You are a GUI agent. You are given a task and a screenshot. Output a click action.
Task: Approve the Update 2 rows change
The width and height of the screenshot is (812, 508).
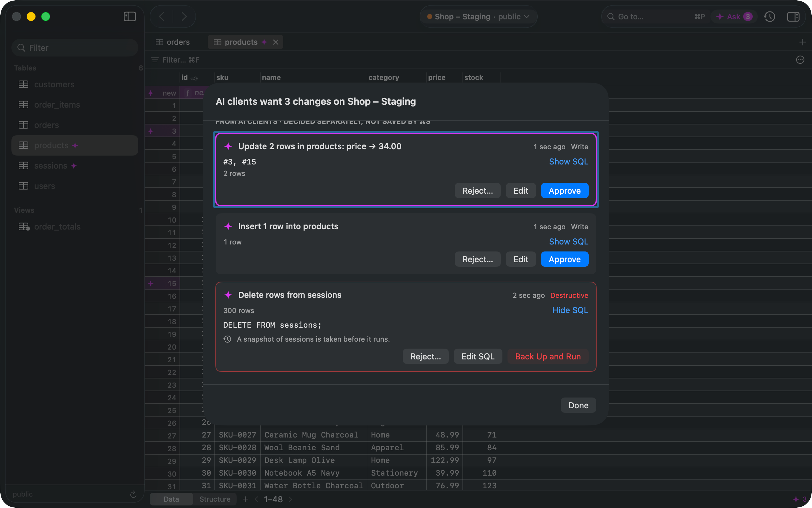pyautogui.click(x=565, y=190)
